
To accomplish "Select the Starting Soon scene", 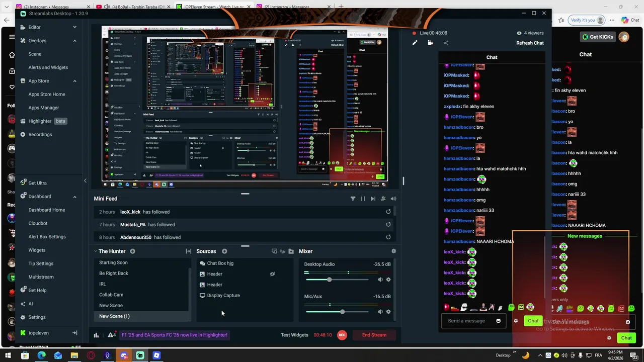I will pyautogui.click(x=113, y=262).
